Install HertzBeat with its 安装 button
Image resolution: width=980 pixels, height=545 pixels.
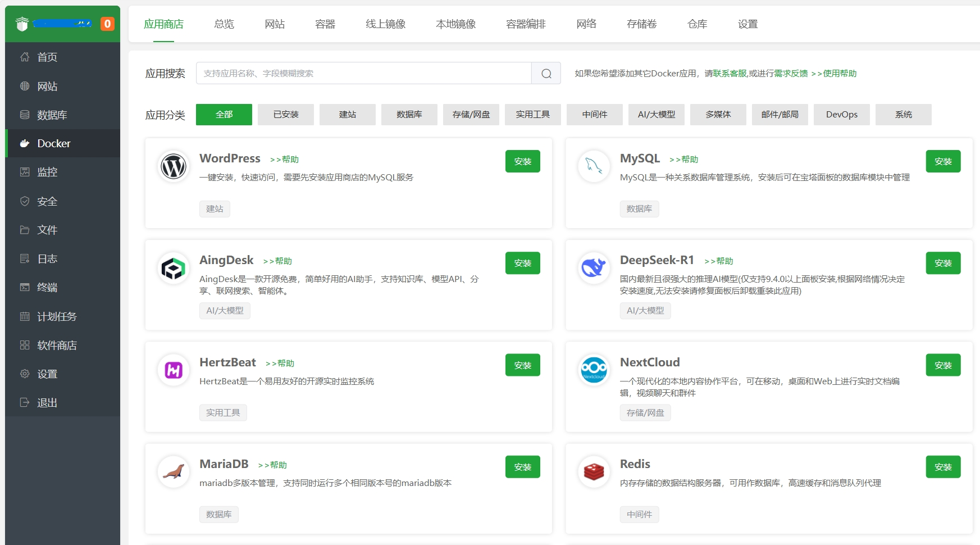click(x=523, y=365)
